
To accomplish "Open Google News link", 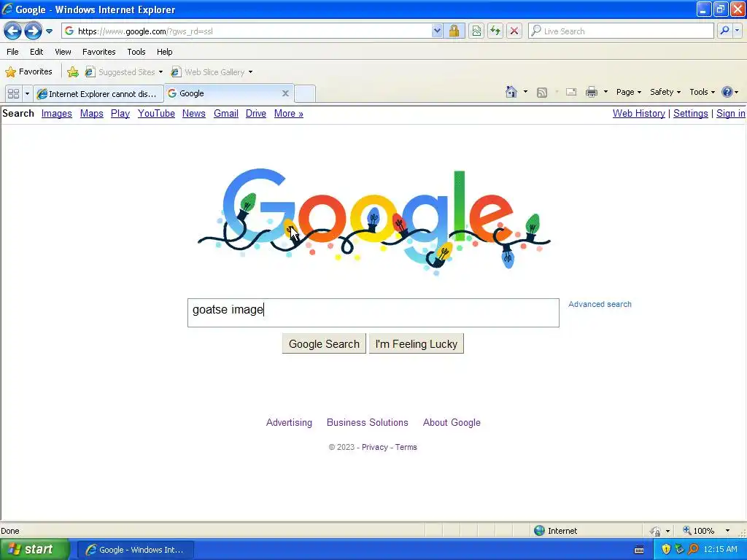I will (194, 114).
